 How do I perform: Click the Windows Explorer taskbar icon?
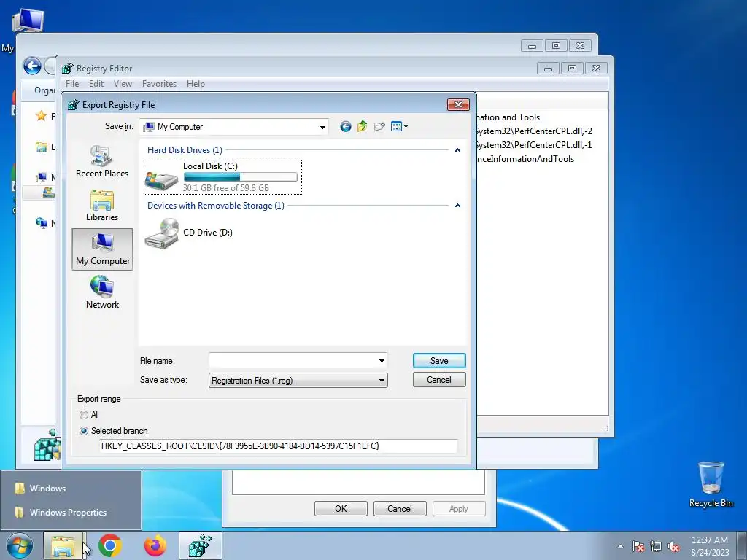pyautogui.click(x=63, y=545)
